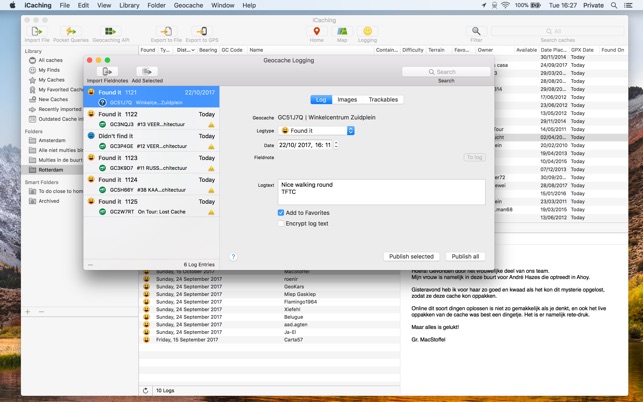This screenshot has height=402, width=643.
Task: Click the Geocaching API toolbar icon
Action: [x=110, y=31]
